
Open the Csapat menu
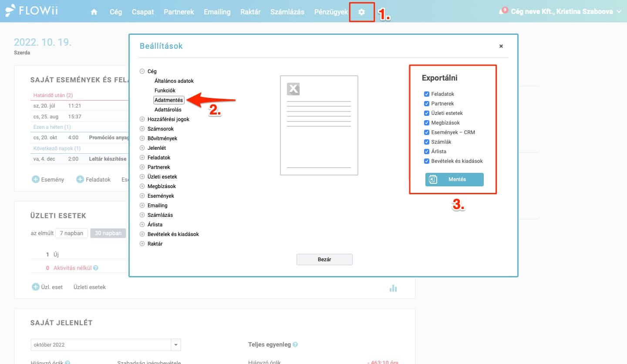143,12
